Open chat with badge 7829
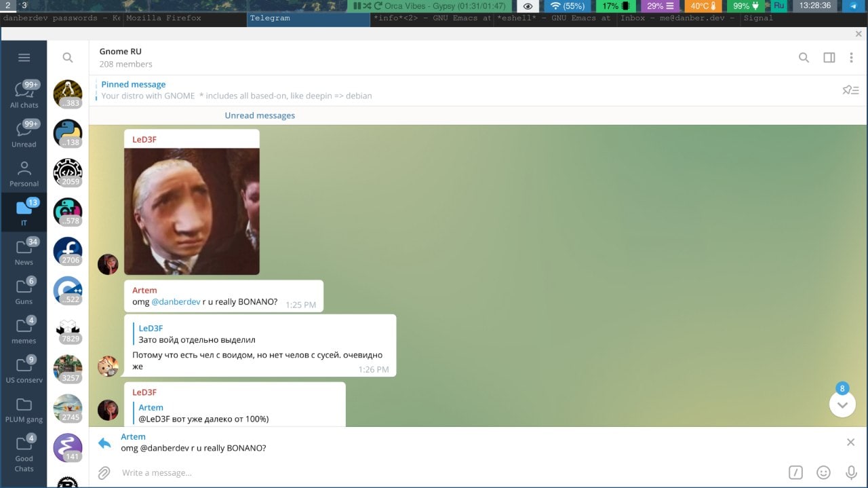The height and width of the screenshot is (488, 868). coord(68,331)
